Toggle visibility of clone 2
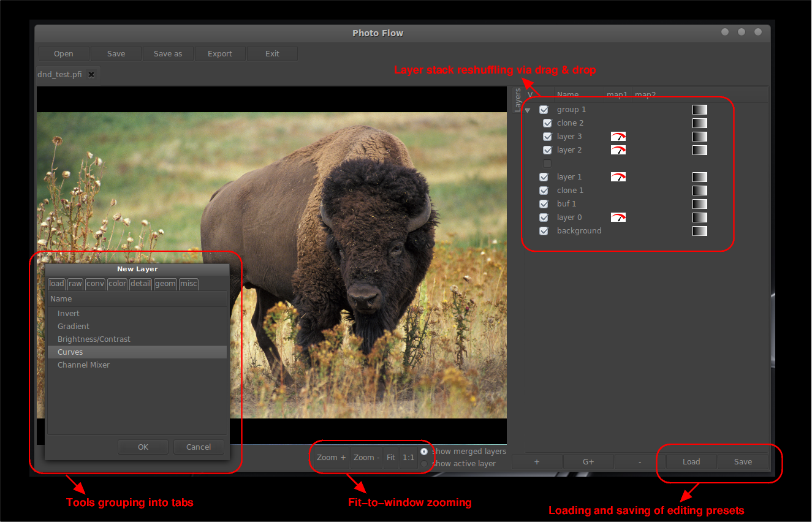The height and width of the screenshot is (522, 812). pos(547,123)
